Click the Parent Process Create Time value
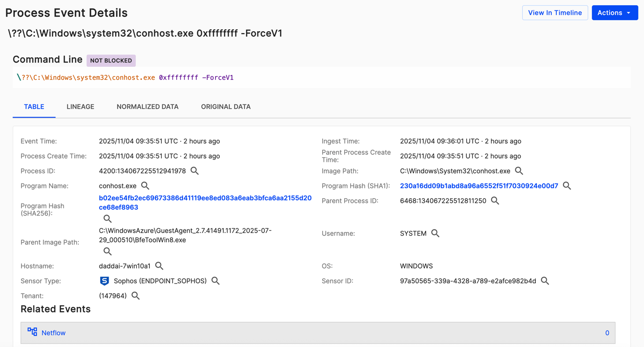The height and width of the screenshot is (347, 644). pos(461,156)
